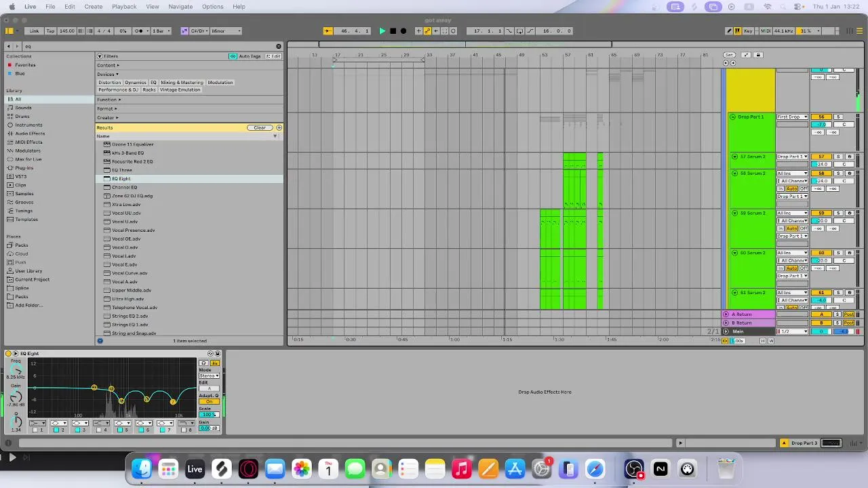Select the Instruments category in browser

(x=28, y=125)
